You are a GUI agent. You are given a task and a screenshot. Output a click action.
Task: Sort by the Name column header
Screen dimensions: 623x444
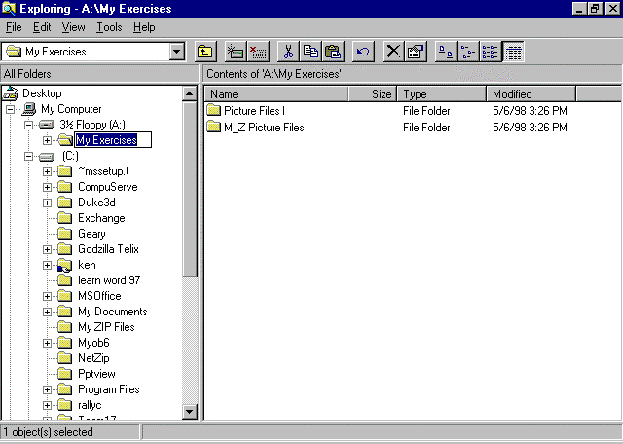click(275, 94)
